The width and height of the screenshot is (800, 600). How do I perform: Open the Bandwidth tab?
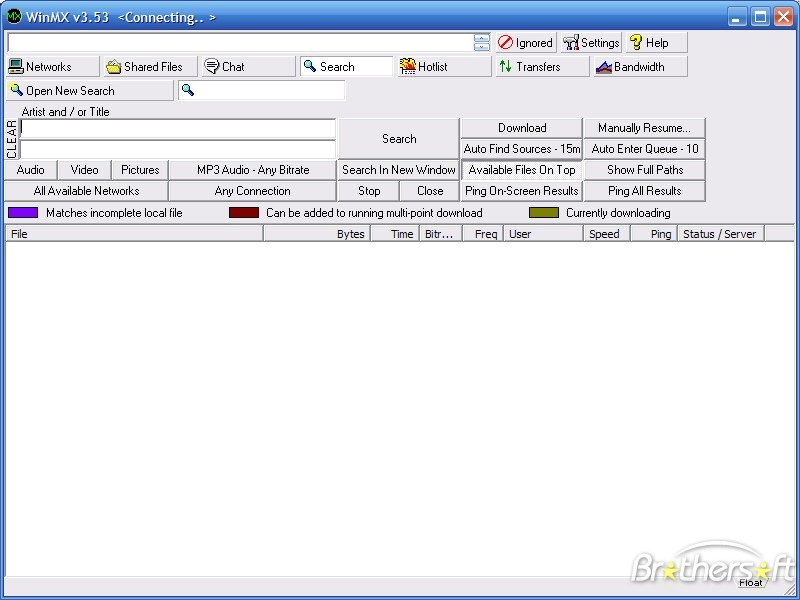pyautogui.click(x=640, y=66)
